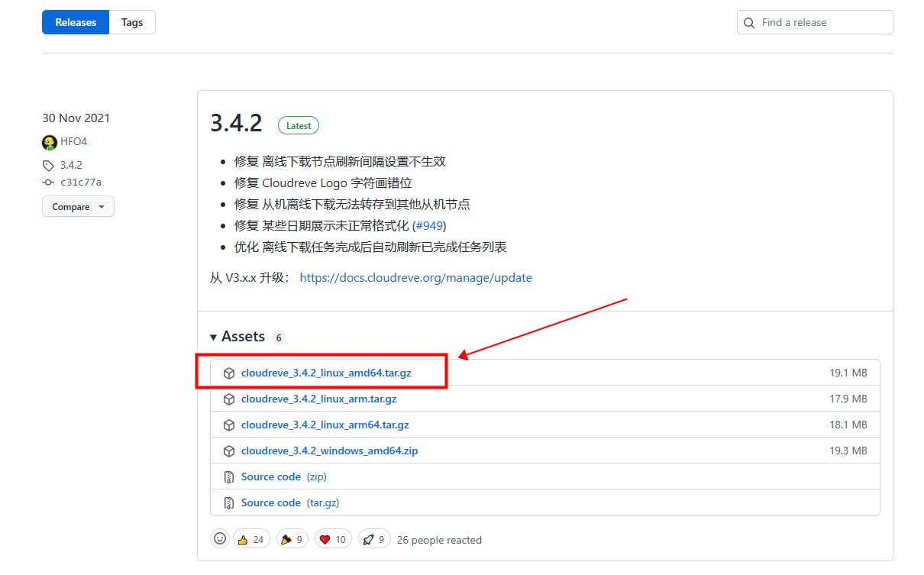
Task: Open the add reaction smiley picker
Action: 220,538
